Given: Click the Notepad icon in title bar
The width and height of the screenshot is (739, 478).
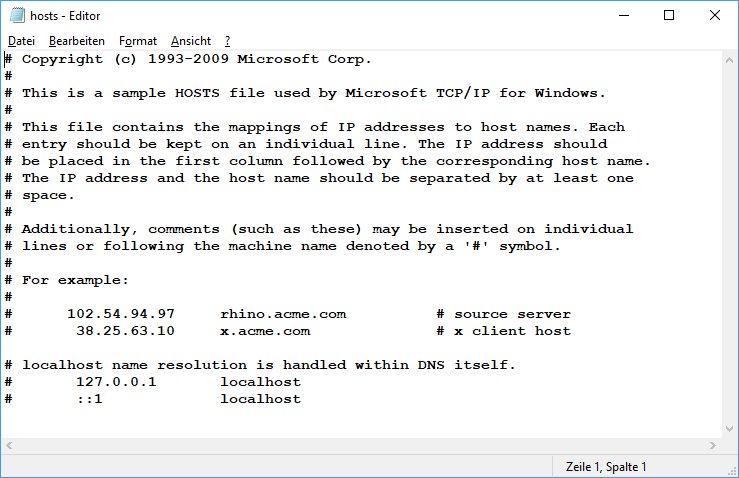Looking at the screenshot, I should tap(17, 16).
